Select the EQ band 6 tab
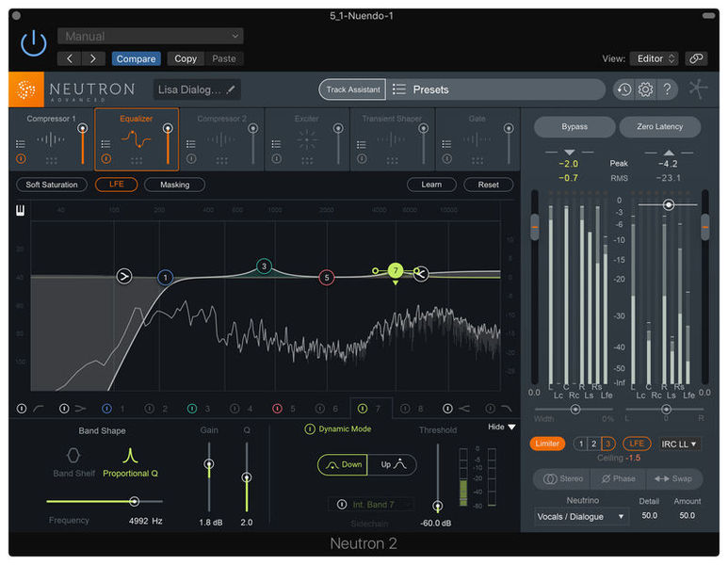The width and height of the screenshot is (728, 565). [x=328, y=409]
